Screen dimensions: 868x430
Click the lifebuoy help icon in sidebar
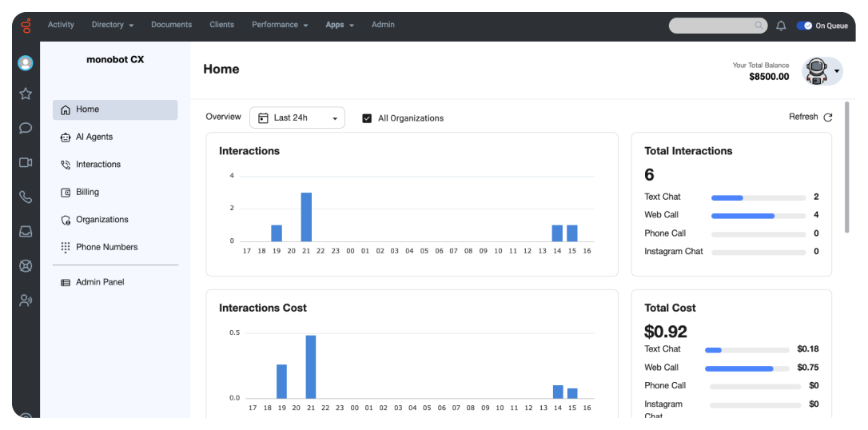click(26, 265)
